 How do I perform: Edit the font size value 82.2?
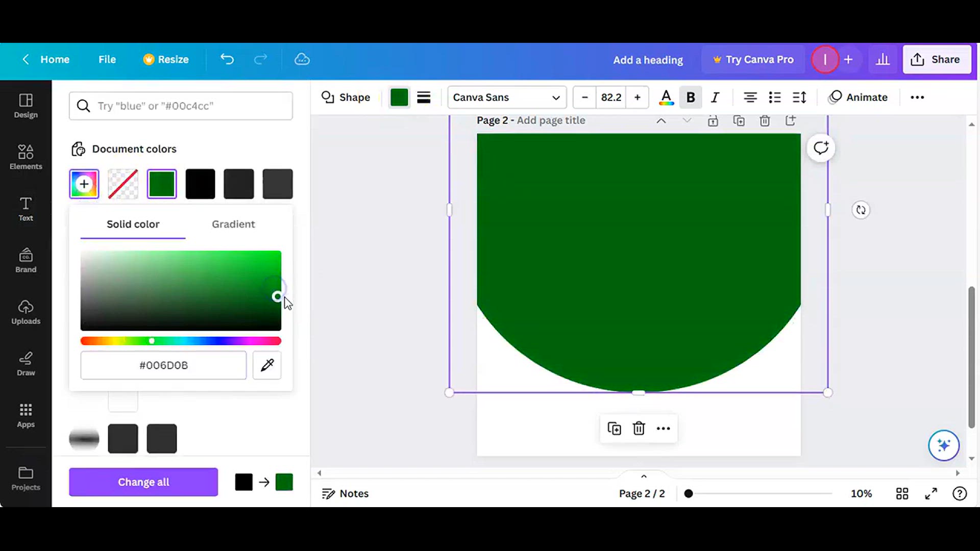(x=611, y=97)
